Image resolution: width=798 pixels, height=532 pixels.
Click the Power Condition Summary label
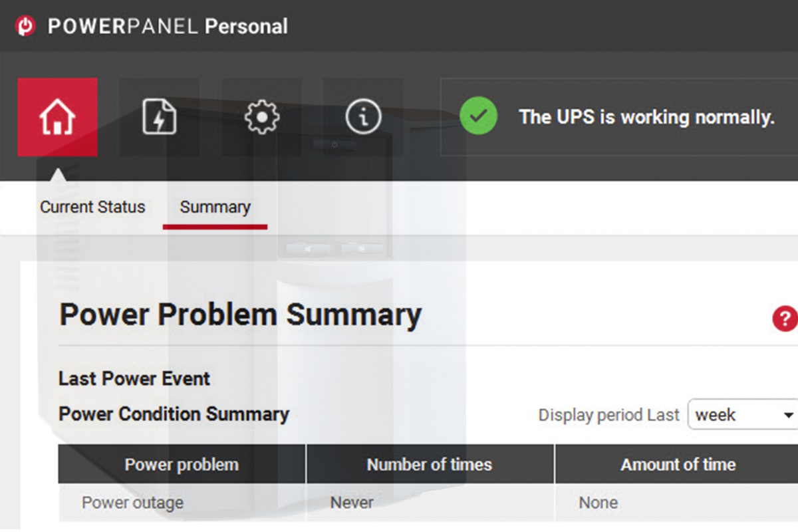(x=174, y=414)
